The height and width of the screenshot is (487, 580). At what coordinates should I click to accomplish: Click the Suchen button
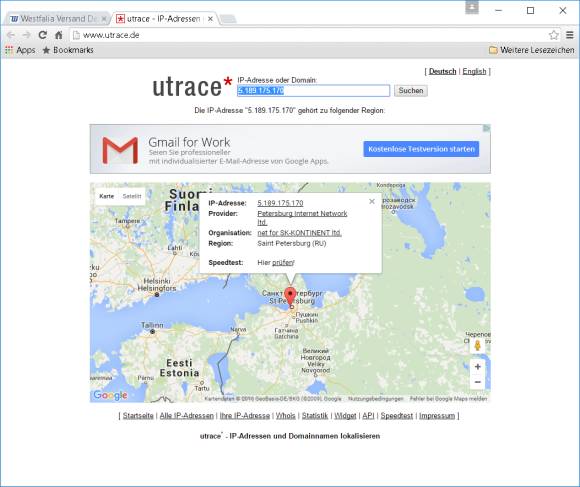(x=411, y=91)
